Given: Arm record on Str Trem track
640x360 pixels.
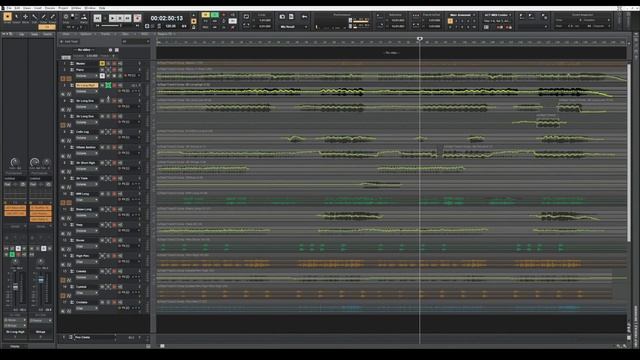Looking at the screenshot, I should pos(114,178).
